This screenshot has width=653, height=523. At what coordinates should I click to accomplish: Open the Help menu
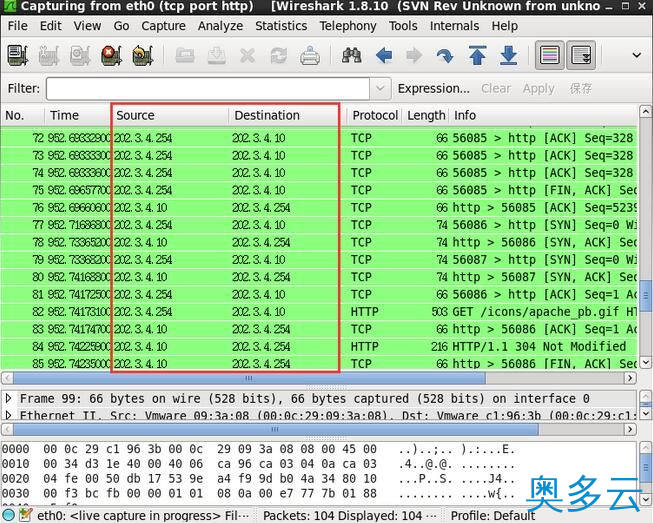tap(505, 26)
